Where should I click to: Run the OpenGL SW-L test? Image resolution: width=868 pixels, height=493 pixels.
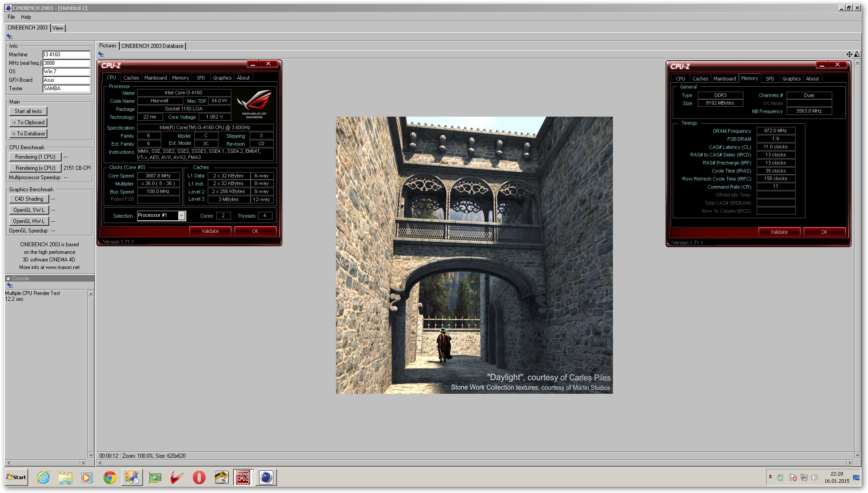[29, 210]
